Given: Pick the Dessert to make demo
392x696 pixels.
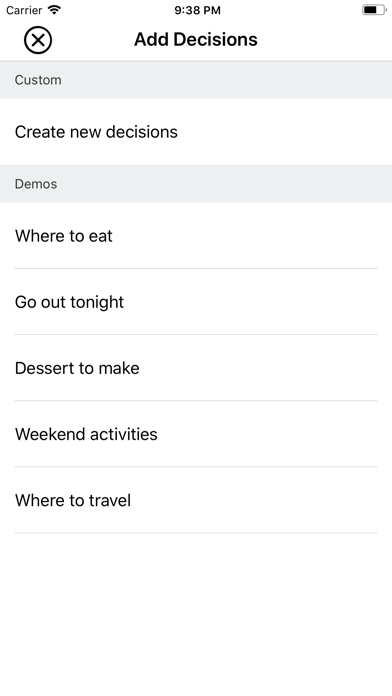Looking at the screenshot, I should pyautogui.click(x=196, y=368).
